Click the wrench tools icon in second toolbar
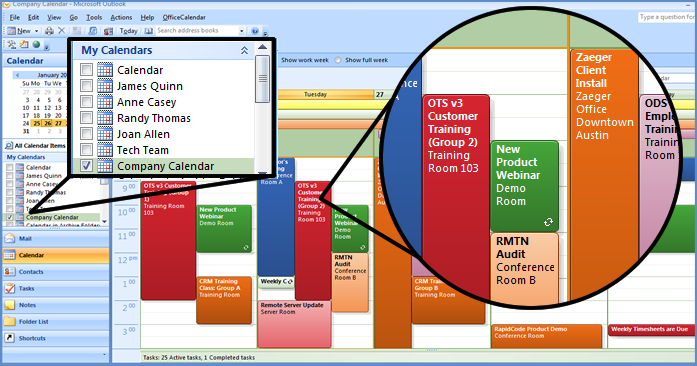The image size is (697, 366). (x=12, y=44)
